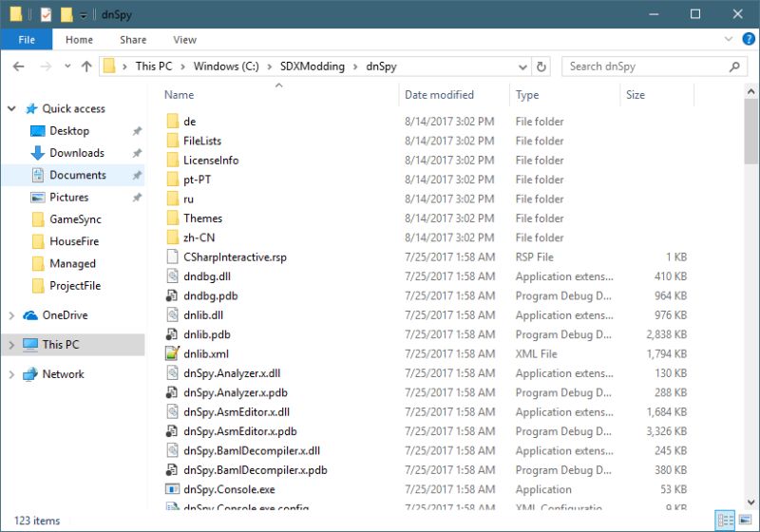Expand the chevron after SDXModding in path
Image resolution: width=760 pixels, height=532 pixels.
click(355, 66)
